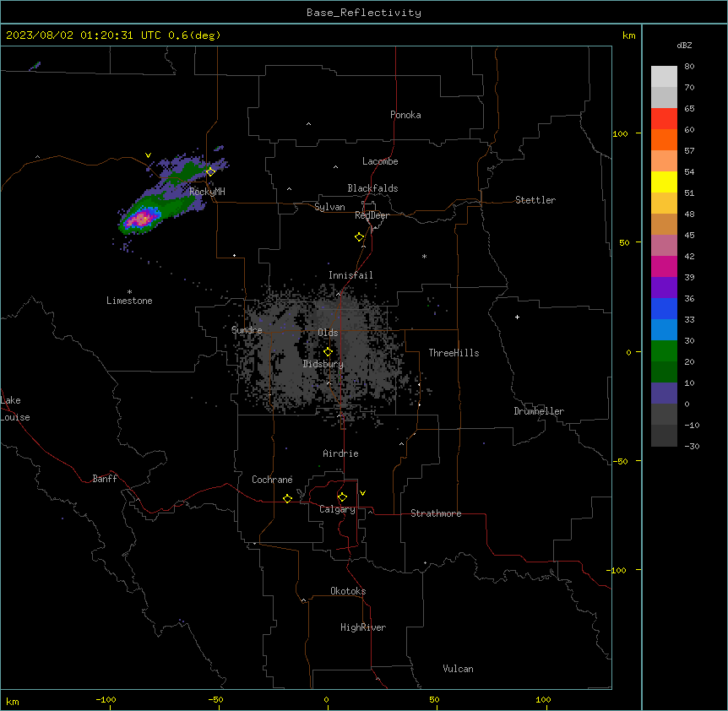Screen dimensions: 728x711
Task: Click the yellow V marker northwest of RockyMH
Action: pyautogui.click(x=148, y=155)
